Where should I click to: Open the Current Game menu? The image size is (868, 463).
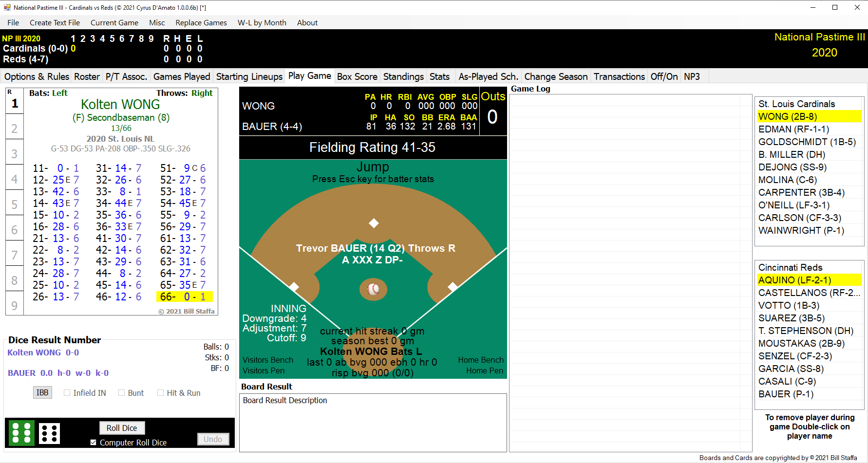114,22
